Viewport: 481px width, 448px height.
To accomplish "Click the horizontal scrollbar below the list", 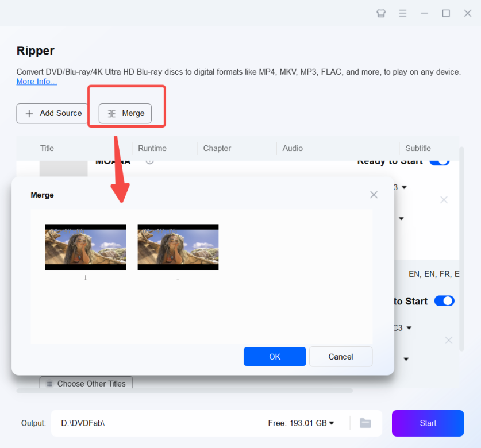I will (x=184, y=391).
